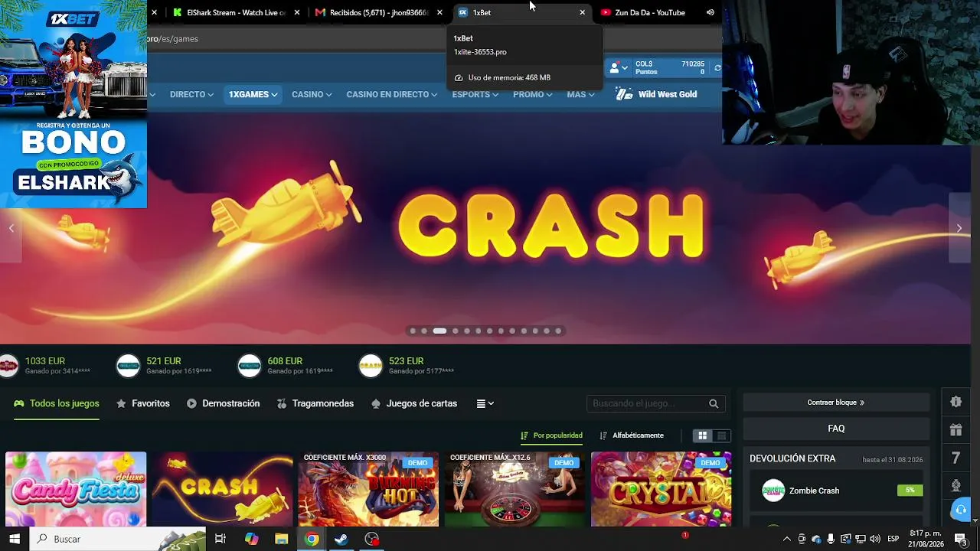Open the notification center icon
The width and height of the screenshot is (980, 551).
961,539
